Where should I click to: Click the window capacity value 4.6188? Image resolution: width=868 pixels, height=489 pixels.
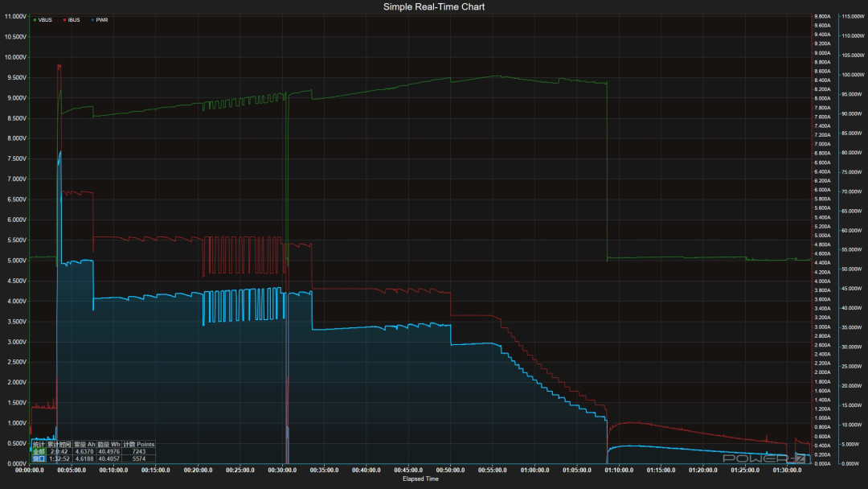84,458
